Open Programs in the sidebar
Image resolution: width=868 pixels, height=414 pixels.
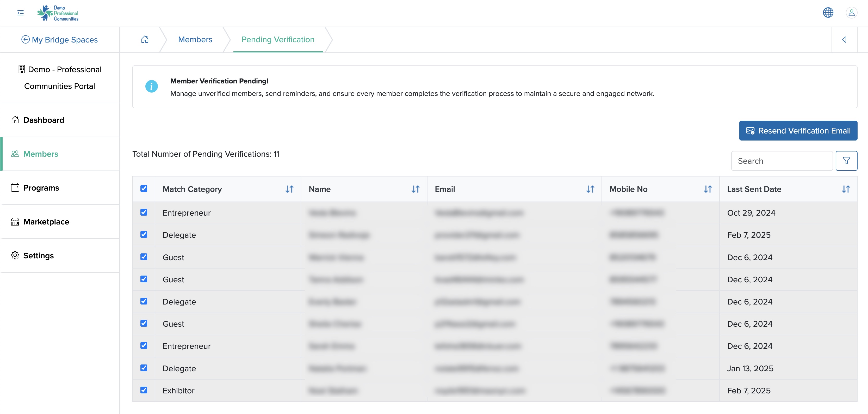click(x=60, y=188)
